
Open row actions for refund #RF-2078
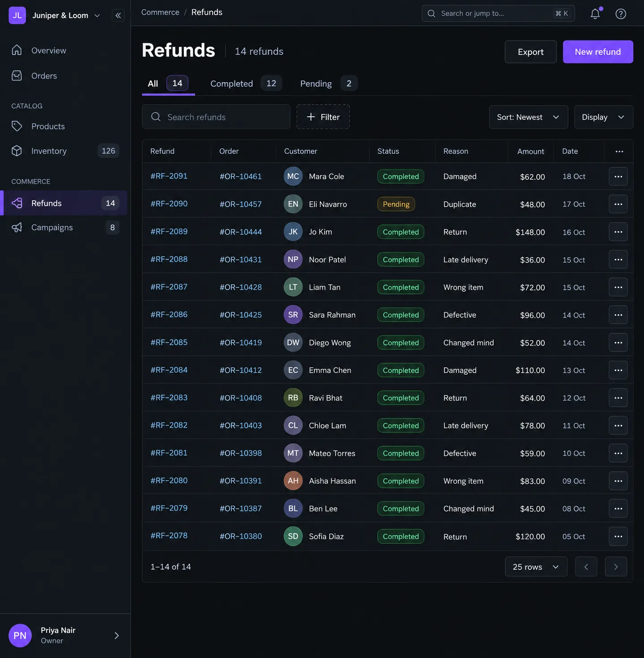pyautogui.click(x=618, y=536)
